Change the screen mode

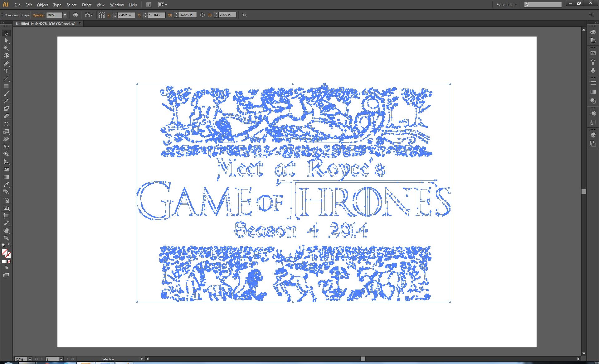pos(6,275)
